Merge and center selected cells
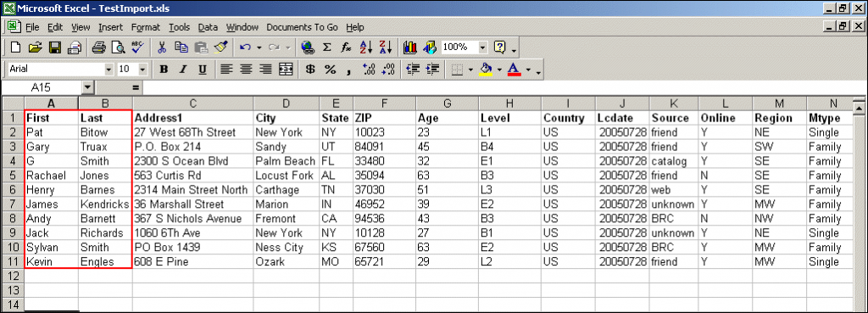This screenshot has height=313, width=868. click(x=286, y=70)
